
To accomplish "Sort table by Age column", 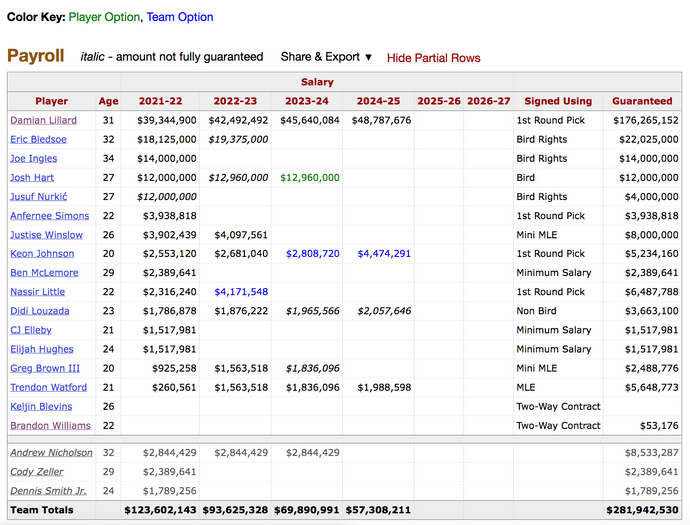I will click(108, 101).
